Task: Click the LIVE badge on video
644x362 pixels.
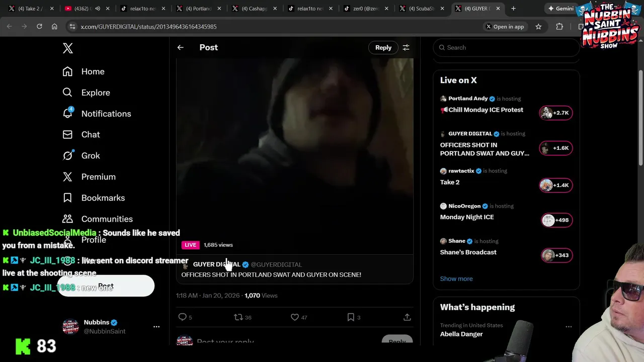Action: point(190,245)
